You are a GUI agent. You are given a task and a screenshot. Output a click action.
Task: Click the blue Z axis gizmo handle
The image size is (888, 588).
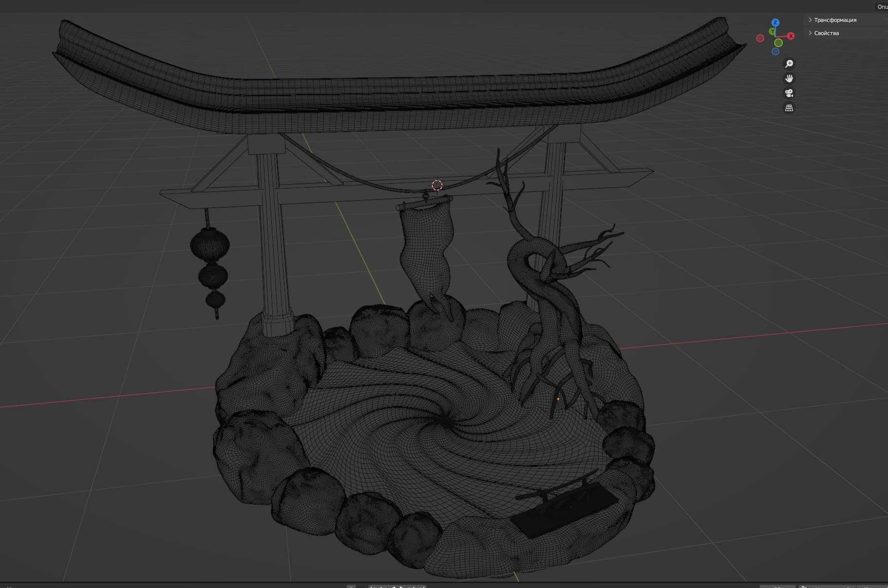(x=775, y=22)
